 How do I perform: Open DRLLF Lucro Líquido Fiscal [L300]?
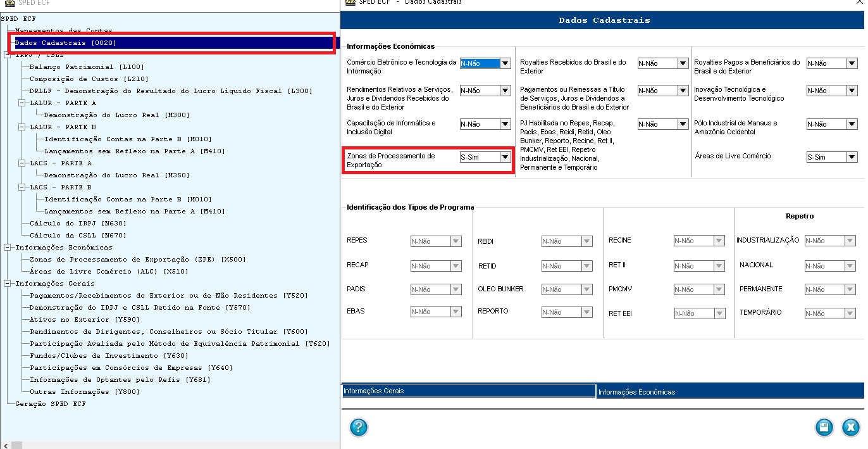tap(171, 91)
